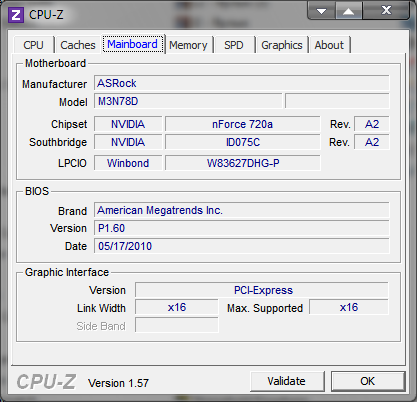Click the up-arrow title bar button
The image size is (417, 402).
(349, 11)
